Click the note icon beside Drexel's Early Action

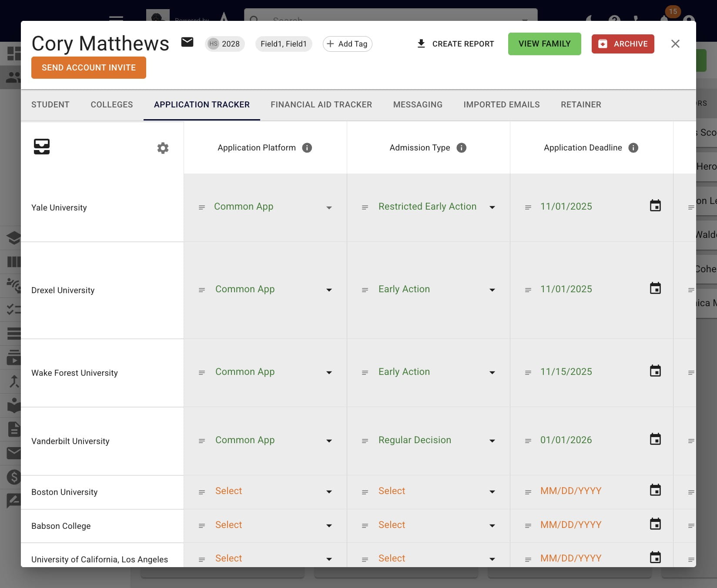(x=365, y=290)
